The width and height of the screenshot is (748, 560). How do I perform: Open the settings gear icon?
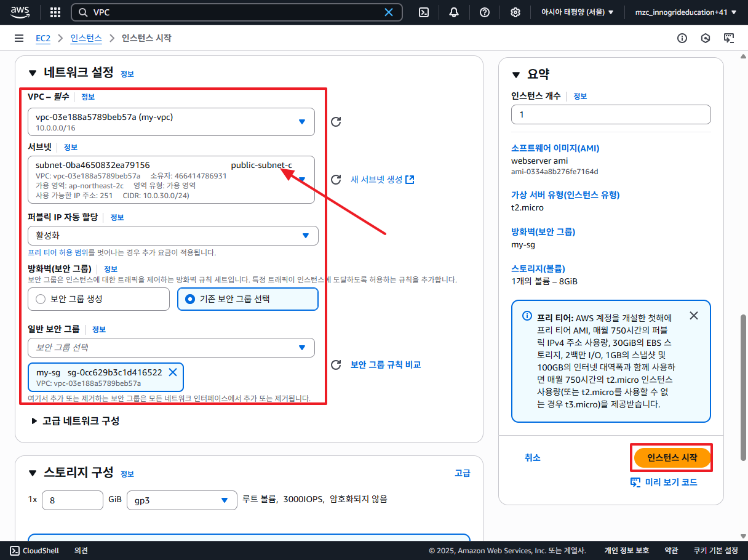click(515, 12)
